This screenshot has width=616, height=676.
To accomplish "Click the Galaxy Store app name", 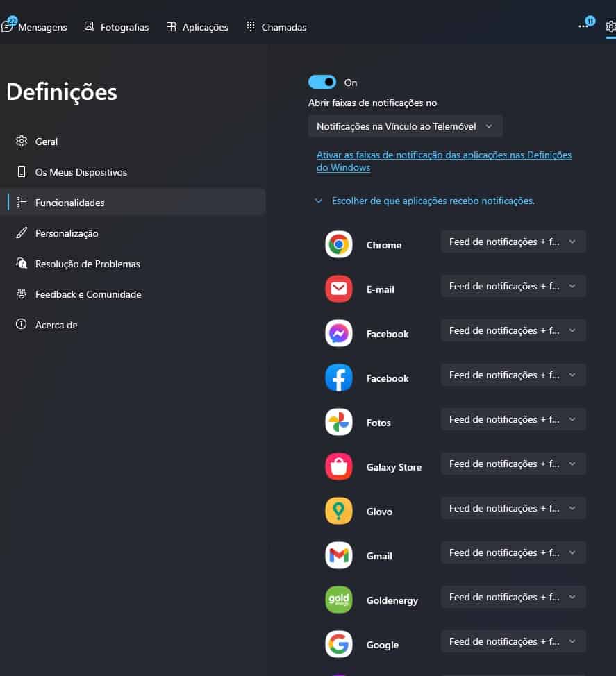I will pyautogui.click(x=394, y=467).
